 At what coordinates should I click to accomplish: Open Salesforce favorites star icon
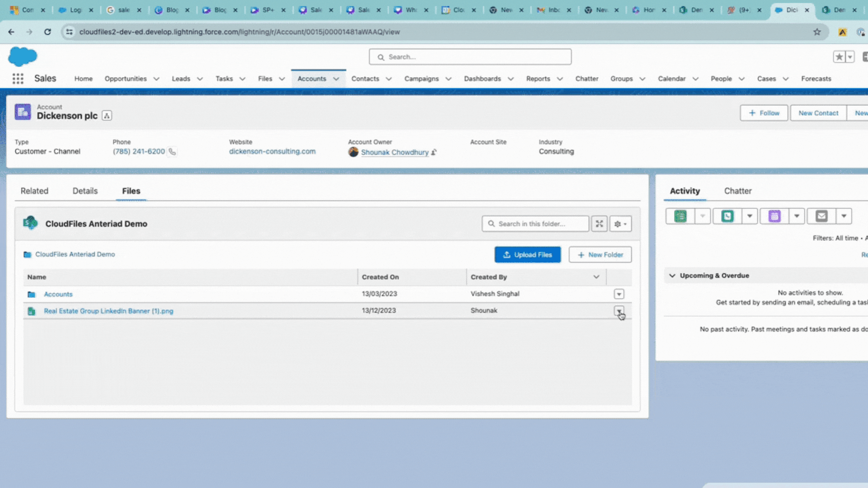pos(840,57)
